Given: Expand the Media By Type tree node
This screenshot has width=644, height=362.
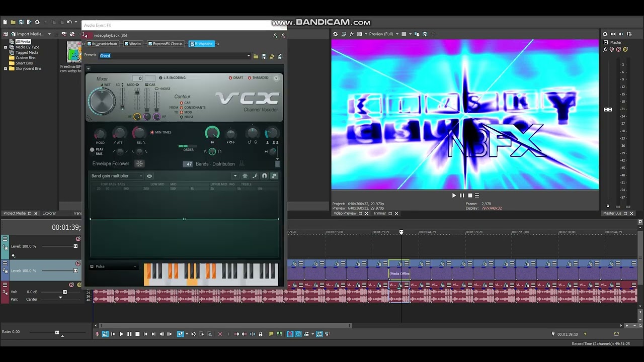Looking at the screenshot, I should point(6,47).
